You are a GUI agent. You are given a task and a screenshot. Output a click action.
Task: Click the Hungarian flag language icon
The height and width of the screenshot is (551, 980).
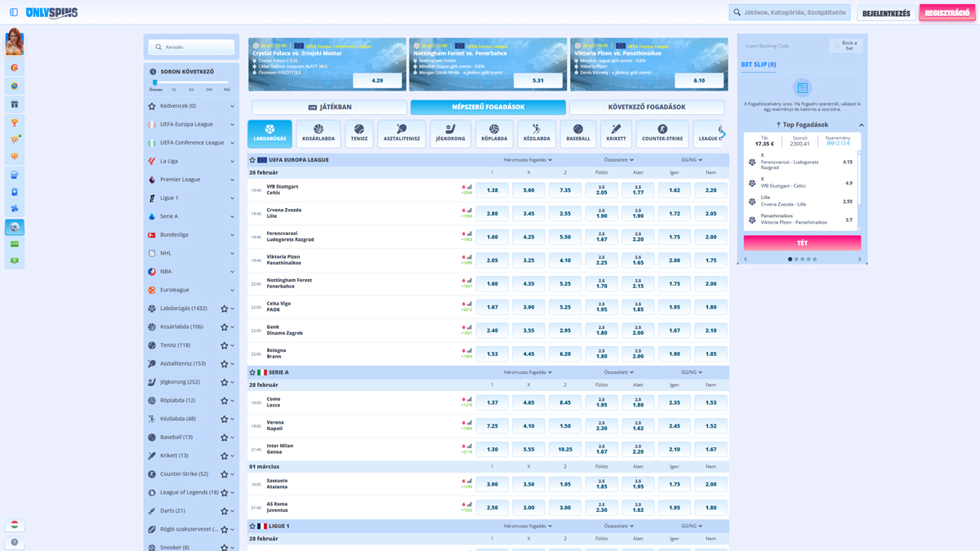click(14, 525)
